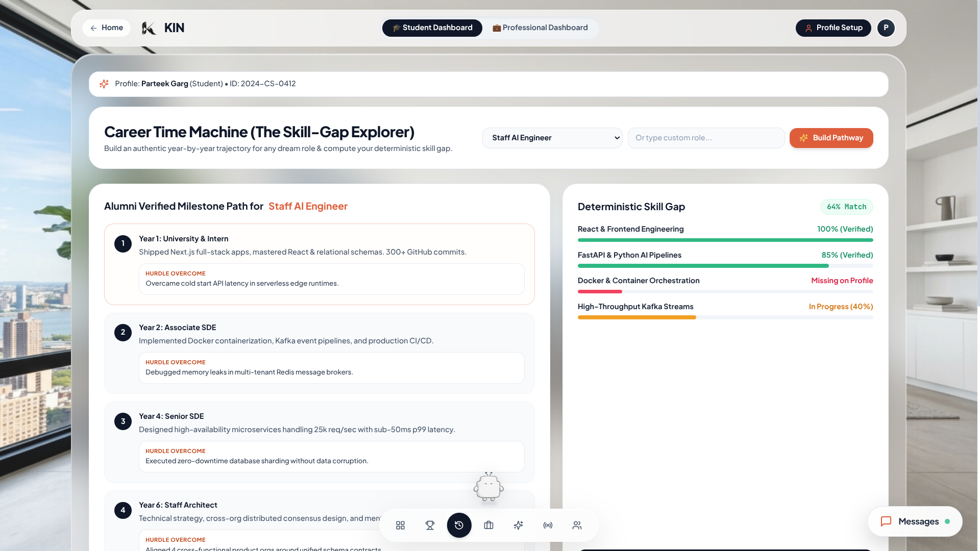Click the FastAPI & Python AI Pipelines progress bar
980x551 pixels.
tap(725, 266)
